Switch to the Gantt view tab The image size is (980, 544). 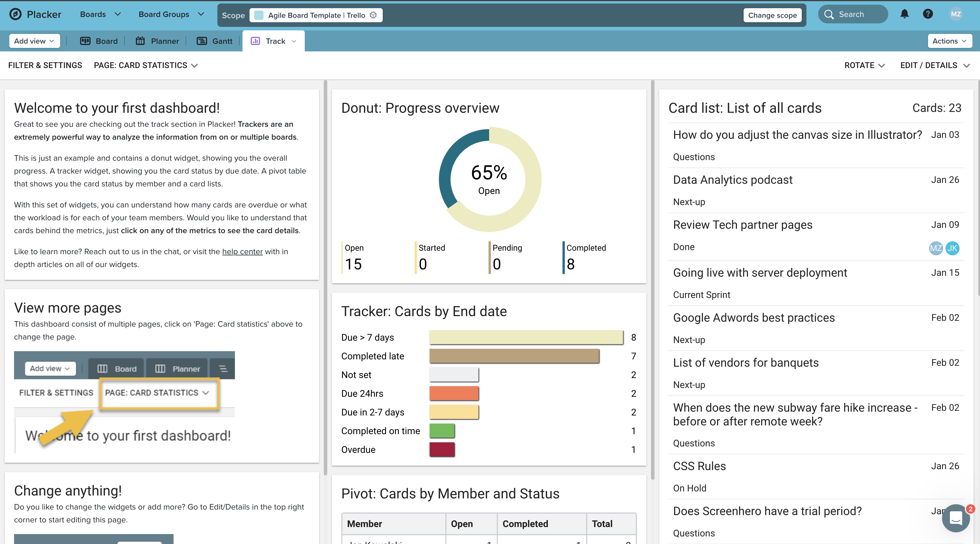pos(214,41)
